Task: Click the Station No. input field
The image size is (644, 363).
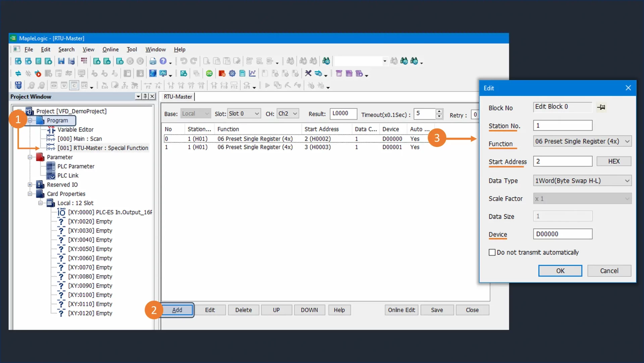Action: point(562,126)
